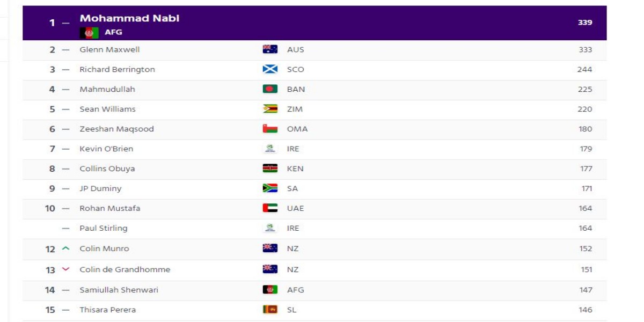Click the red down arrow beside Colin de Grandhomme
Screen dimensions: 644x322
66,269
